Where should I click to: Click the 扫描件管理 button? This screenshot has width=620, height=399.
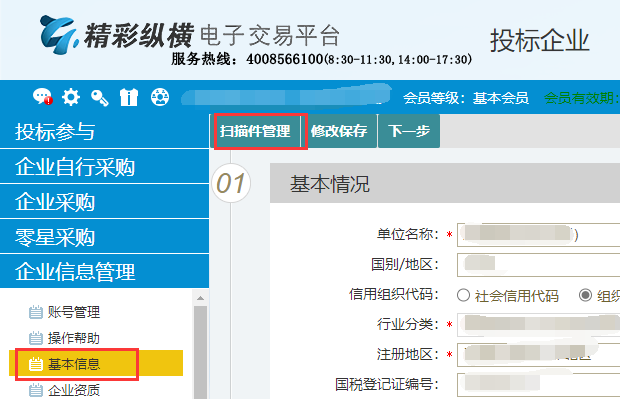pos(255,131)
